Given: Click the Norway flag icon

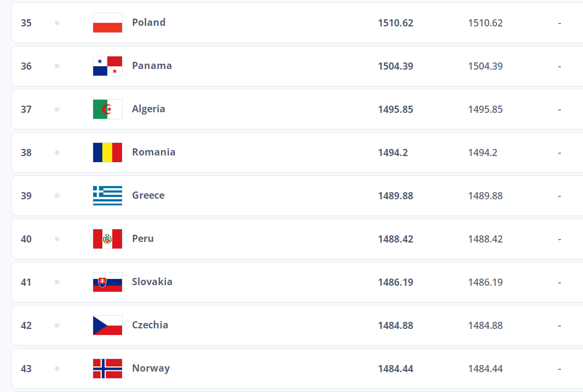Looking at the screenshot, I should [x=108, y=369].
